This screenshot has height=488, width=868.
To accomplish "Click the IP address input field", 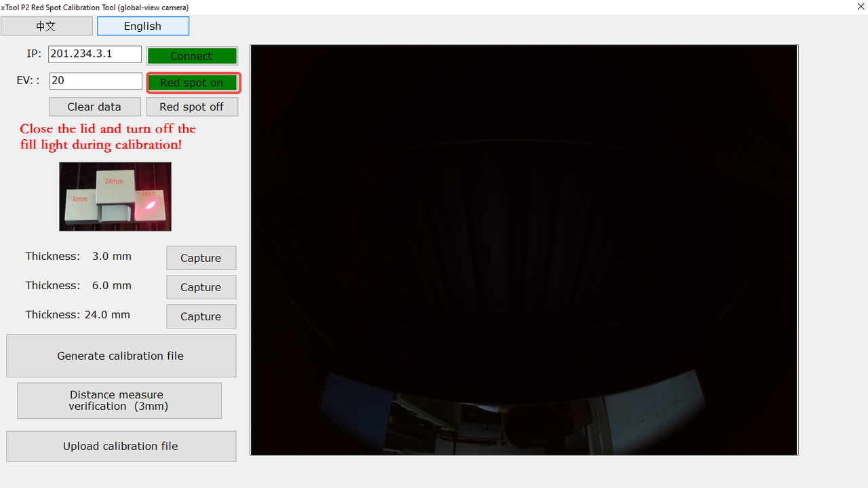I will pos(95,54).
